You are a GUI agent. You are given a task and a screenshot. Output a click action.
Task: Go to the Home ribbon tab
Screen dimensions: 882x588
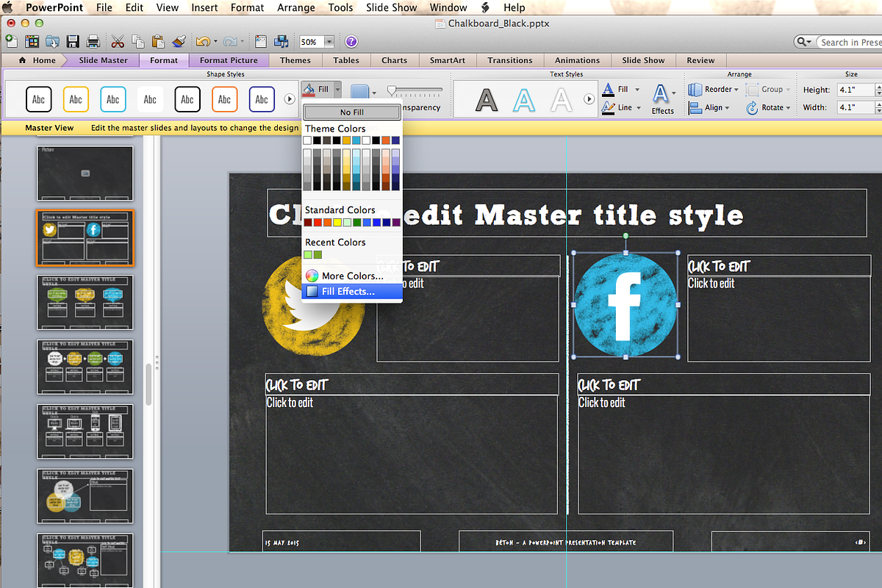pos(37,60)
